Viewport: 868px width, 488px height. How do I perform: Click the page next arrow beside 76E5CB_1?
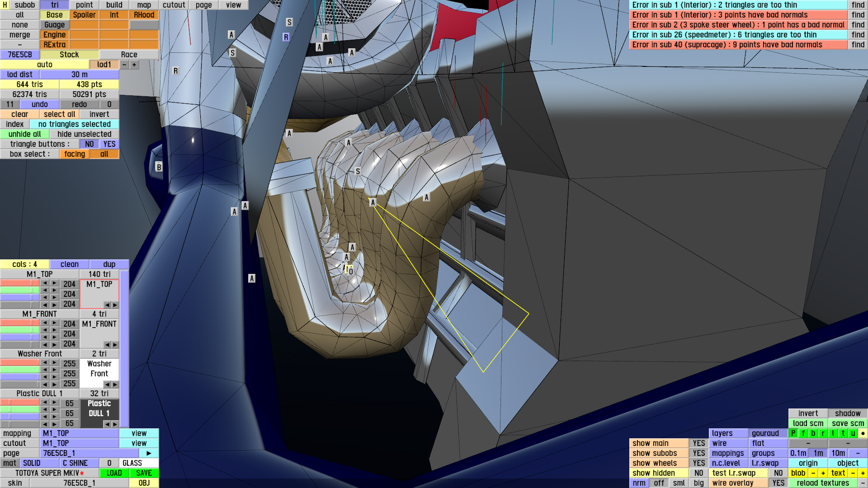(149, 453)
